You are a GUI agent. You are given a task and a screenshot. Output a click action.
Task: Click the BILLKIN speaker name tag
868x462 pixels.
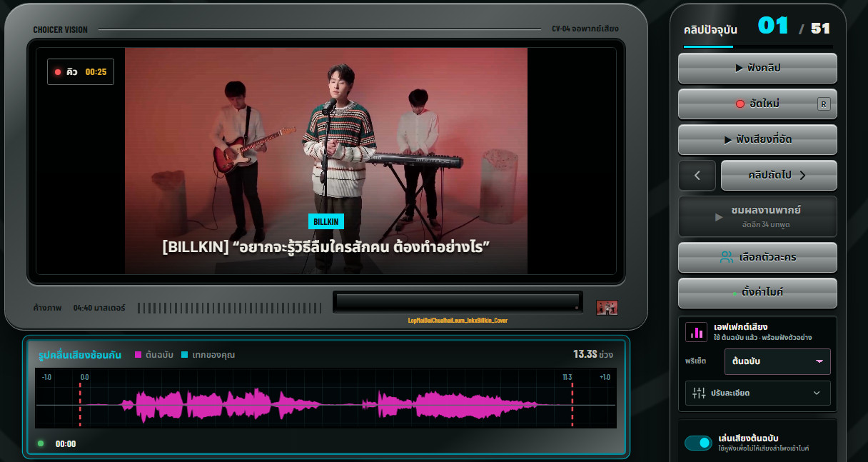(x=325, y=222)
